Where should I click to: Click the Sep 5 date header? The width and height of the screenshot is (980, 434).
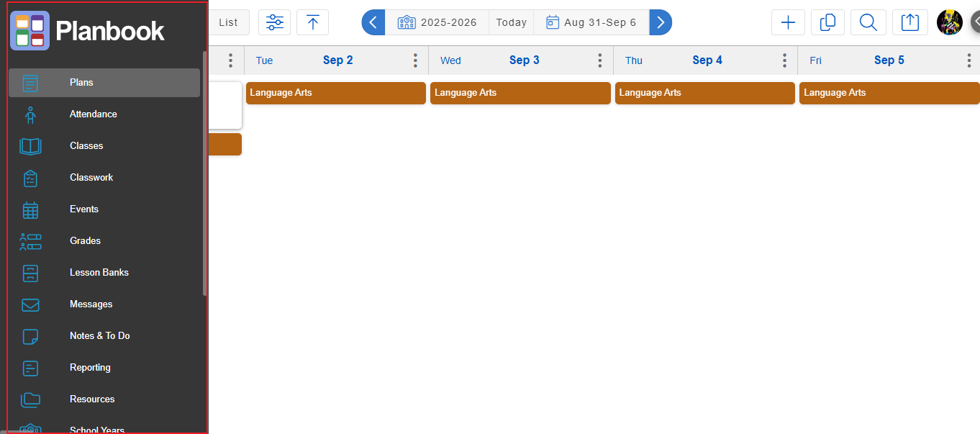pos(889,60)
